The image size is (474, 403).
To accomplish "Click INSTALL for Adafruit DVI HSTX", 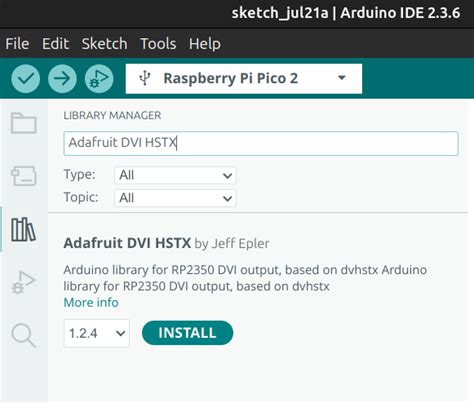I will tap(187, 333).
